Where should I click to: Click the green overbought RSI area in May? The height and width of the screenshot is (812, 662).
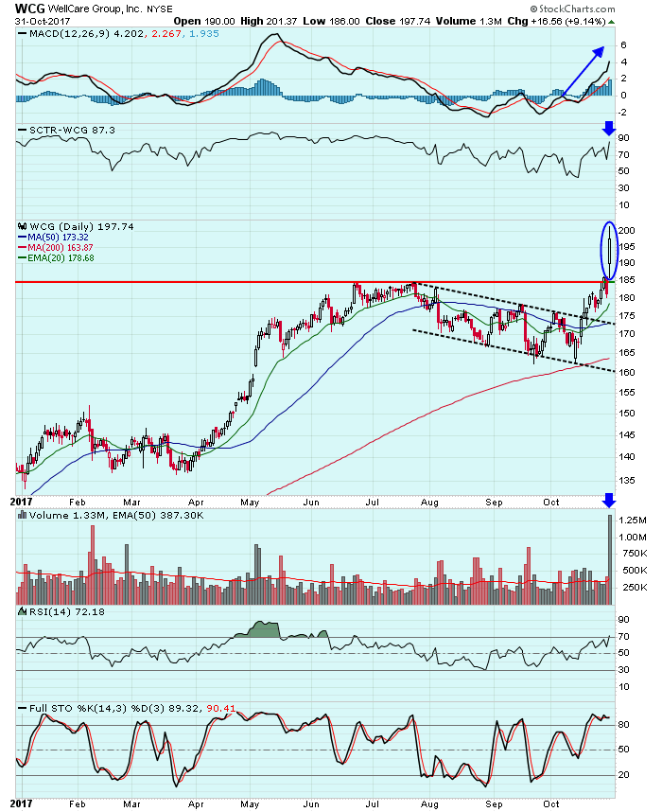pyautogui.click(x=265, y=629)
